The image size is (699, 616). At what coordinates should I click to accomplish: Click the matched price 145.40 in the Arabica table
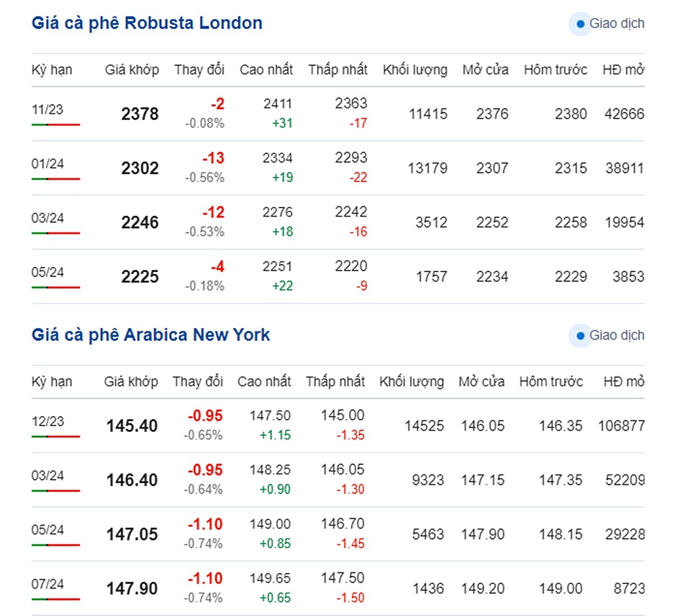point(132,426)
